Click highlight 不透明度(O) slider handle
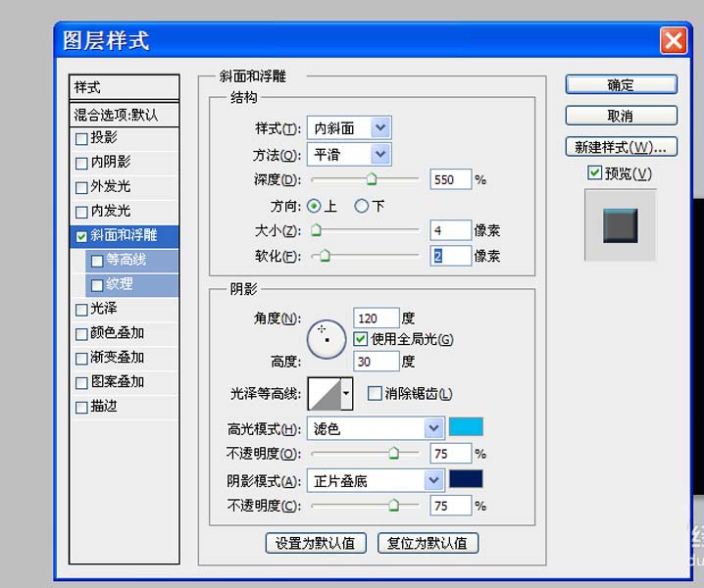The width and height of the screenshot is (704, 588). pyautogui.click(x=393, y=453)
